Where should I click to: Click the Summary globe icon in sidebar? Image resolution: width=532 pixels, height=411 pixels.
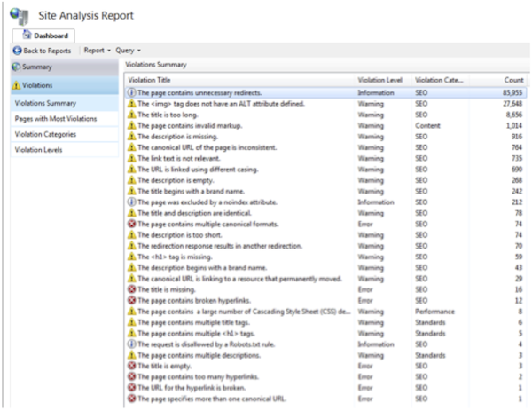[x=16, y=67]
